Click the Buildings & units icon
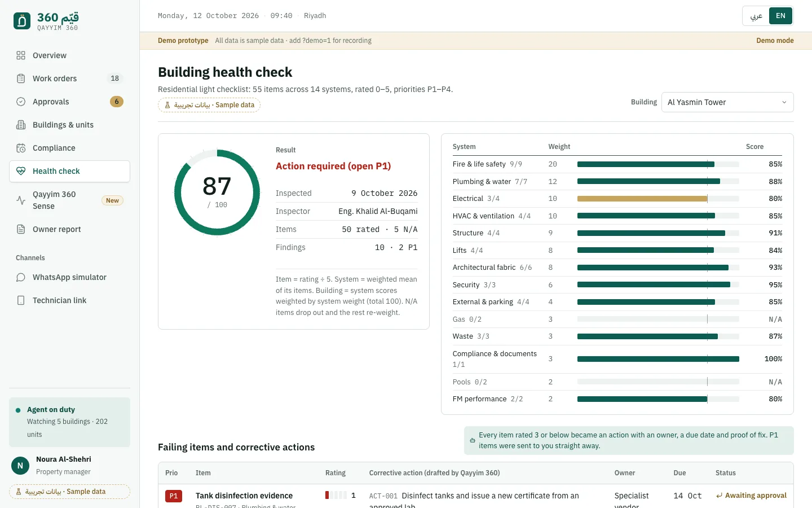This screenshot has height=508, width=812. point(21,125)
